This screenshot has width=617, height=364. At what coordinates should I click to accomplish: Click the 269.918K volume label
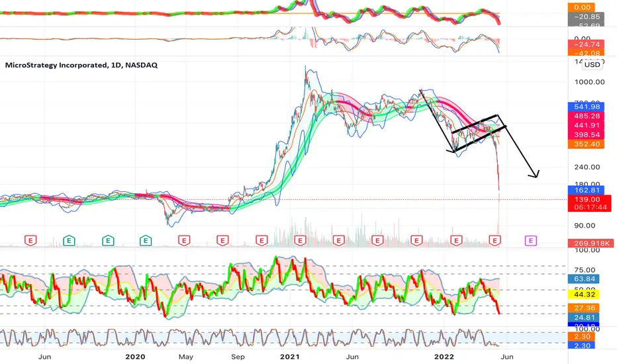(x=589, y=244)
